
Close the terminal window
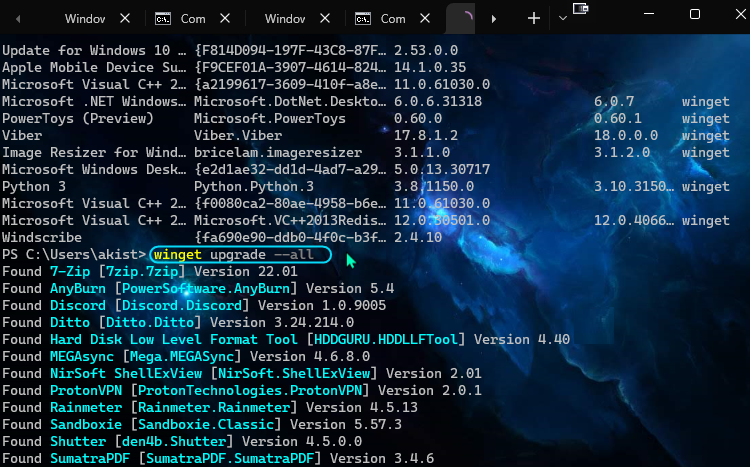pyautogui.click(x=740, y=14)
